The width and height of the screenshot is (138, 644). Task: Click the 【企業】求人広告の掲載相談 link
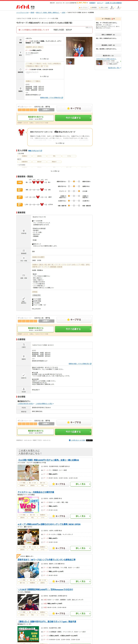point(113,3)
